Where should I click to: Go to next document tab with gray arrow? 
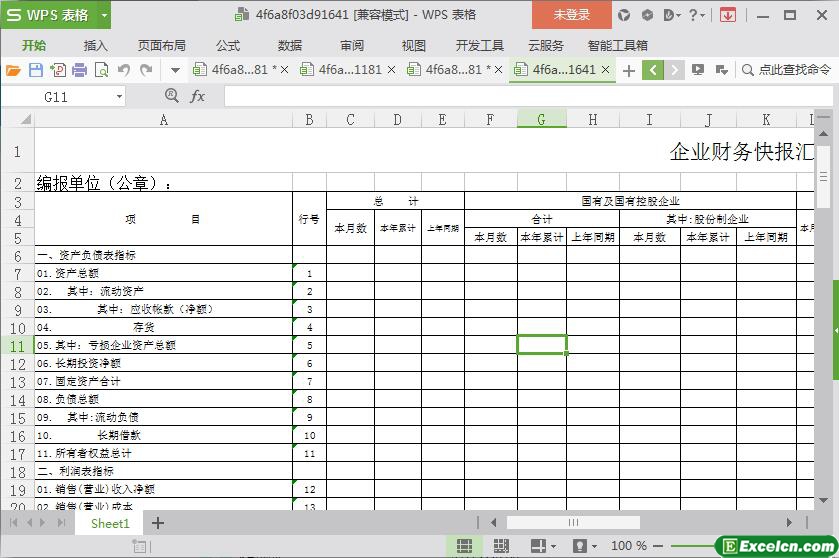674,70
